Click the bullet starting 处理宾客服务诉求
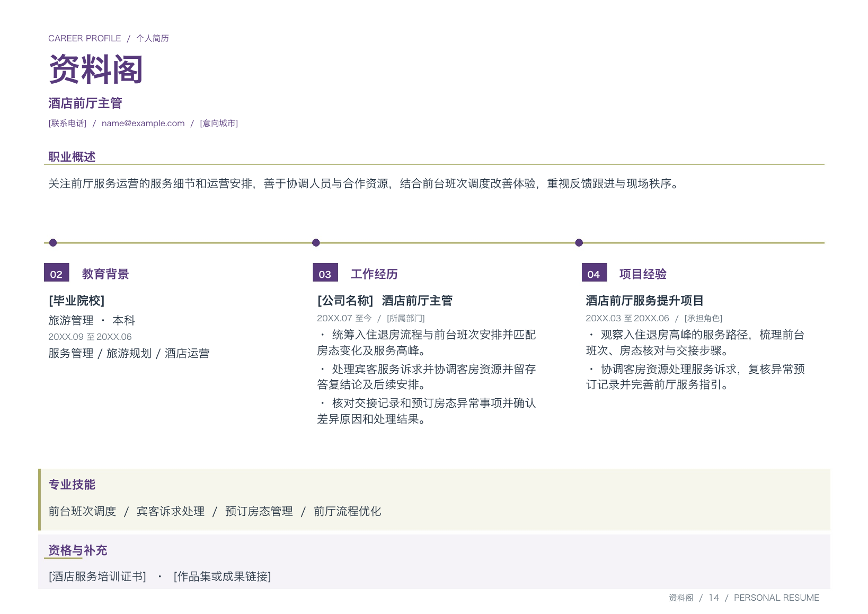Image resolution: width=868 pixels, height=614 pixels. pos(427,376)
